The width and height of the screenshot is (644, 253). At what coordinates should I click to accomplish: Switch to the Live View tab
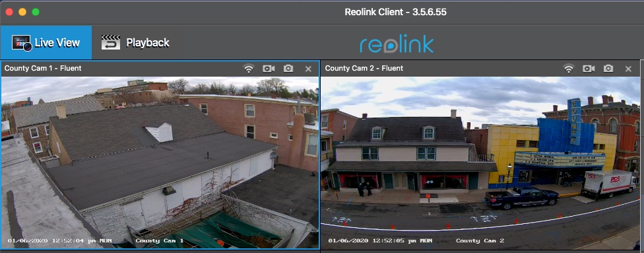click(46, 43)
